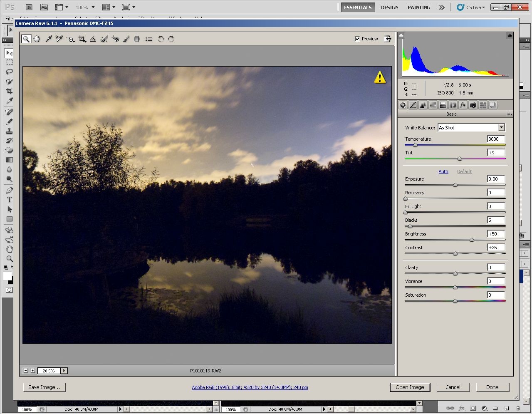Open the CS Live dropdown
Image resolution: width=532 pixels, height=414 pixels.
click(x=471, y=7)
